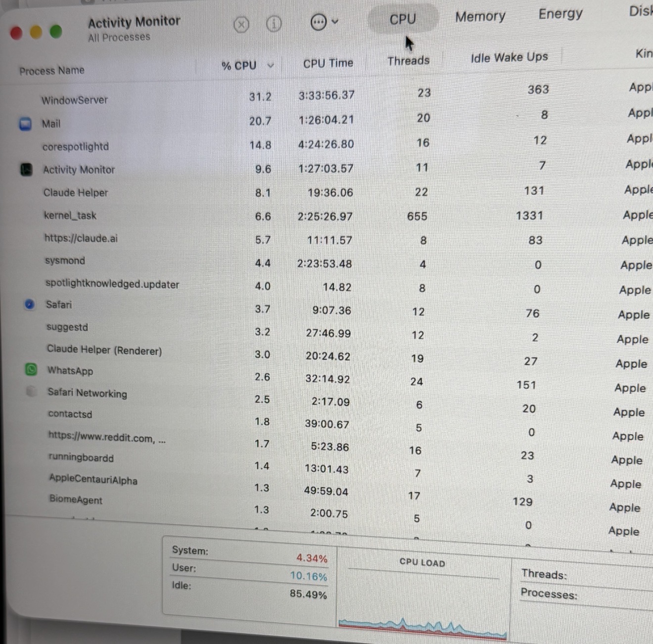The width and height of the screenshot is (653, 644).
Task: Sort by Threads column header
Action: (409, 61)
